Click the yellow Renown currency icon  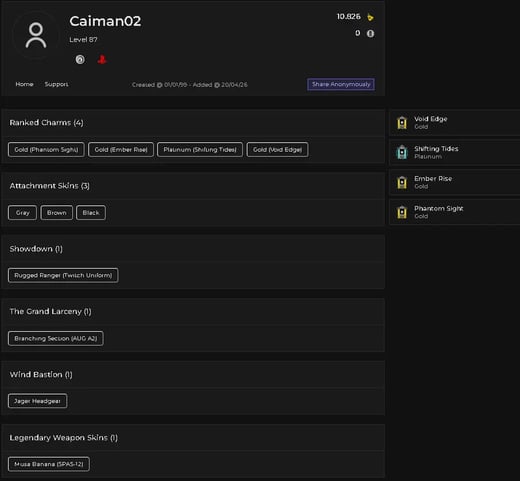[370, 17]
